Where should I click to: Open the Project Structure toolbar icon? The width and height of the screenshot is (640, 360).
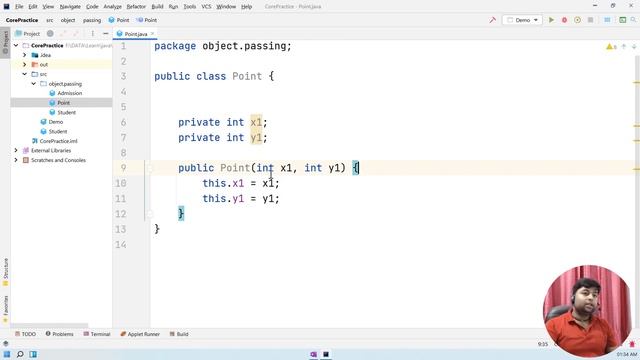click(607, 20)
